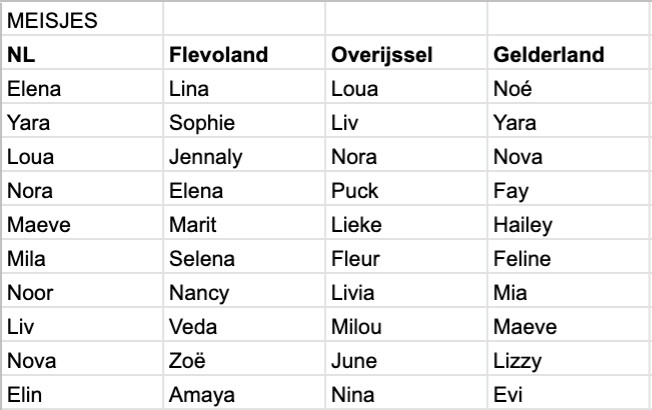Click the Nancy cell
The width and height of the screenshot is (652, 410).
(x=244, y=291)
